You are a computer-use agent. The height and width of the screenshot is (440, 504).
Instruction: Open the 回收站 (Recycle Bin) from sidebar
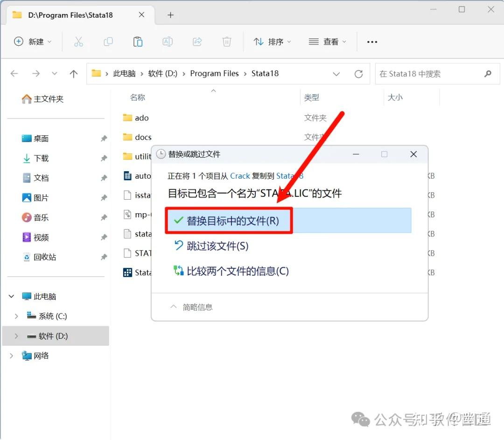(x=41, y=257)
